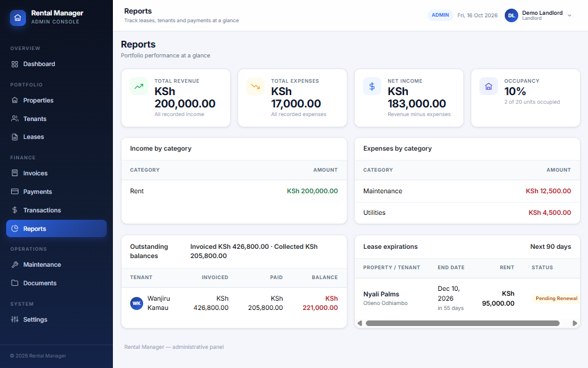Open system Settings
588x368 pixels.
pyautogui.click(x=56, y=319)
